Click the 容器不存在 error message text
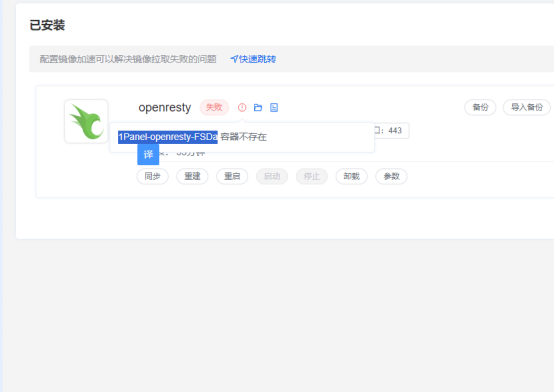 243,137
